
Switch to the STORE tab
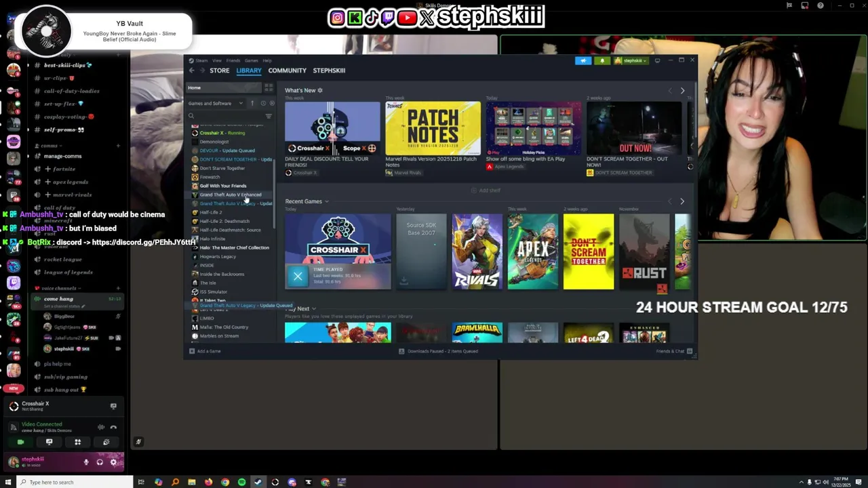[220, 70]
